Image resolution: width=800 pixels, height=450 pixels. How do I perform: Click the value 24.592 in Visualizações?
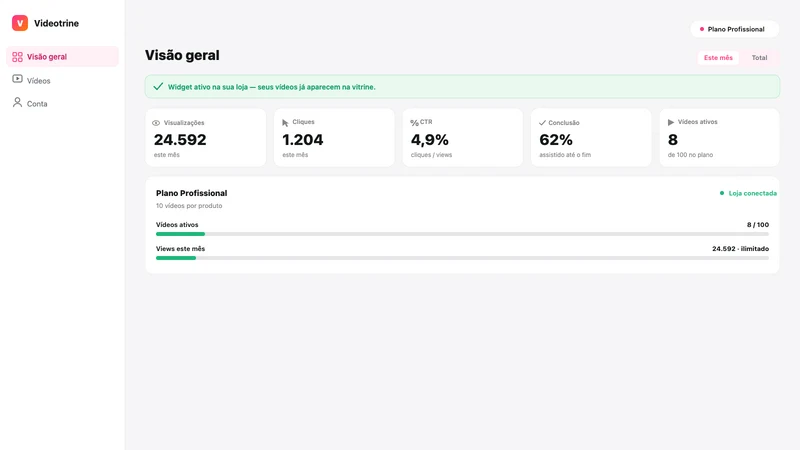tap(180, 140)
